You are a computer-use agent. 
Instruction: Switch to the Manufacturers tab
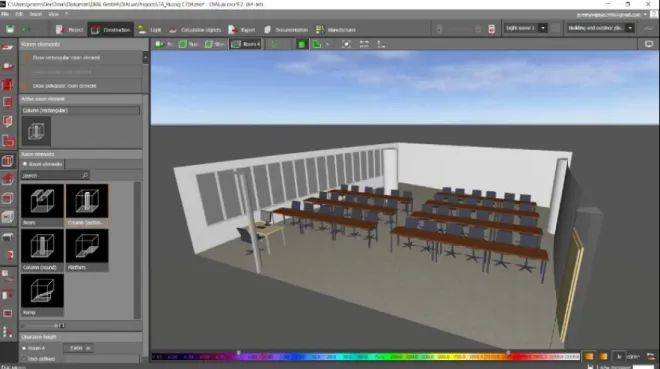tap(335, 29)
